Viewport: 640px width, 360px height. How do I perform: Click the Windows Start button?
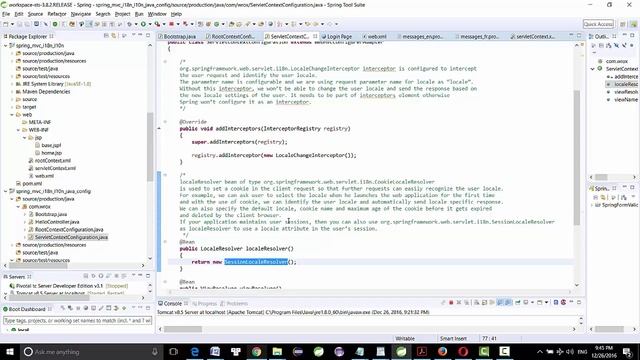click(9, 351)
